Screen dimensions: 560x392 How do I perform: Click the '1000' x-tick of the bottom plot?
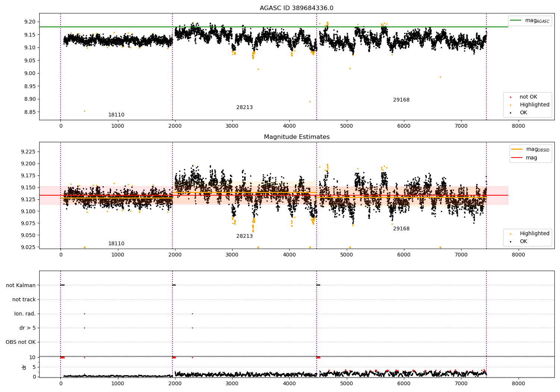(x=118, y=383)
